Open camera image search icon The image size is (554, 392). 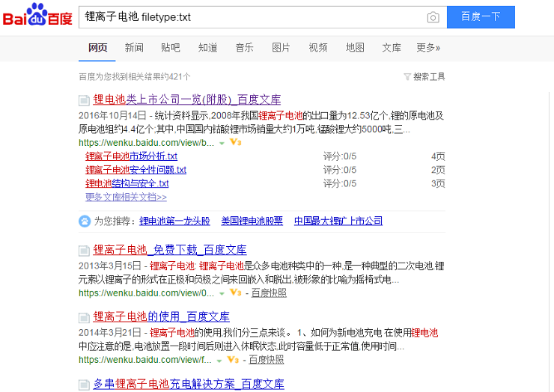click(x=433, y=17)
